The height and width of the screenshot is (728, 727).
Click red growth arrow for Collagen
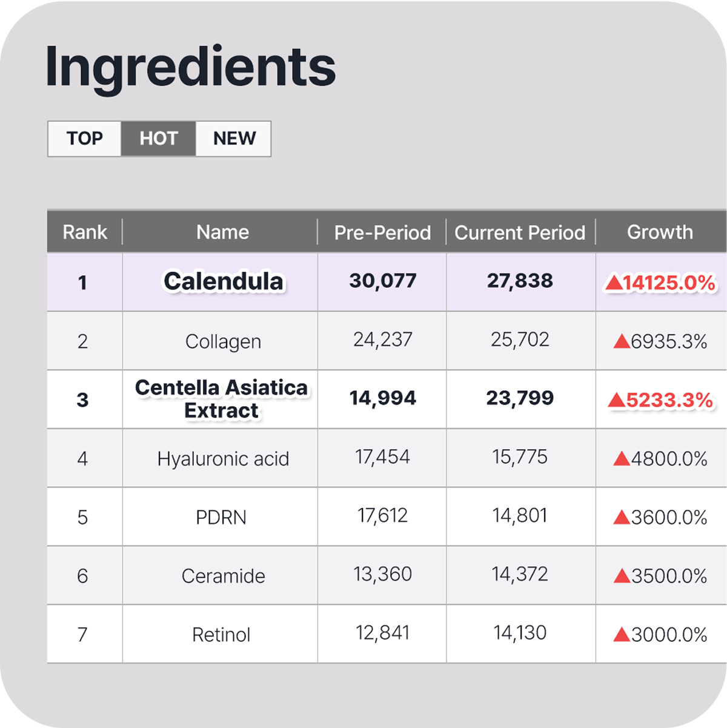point(622,341)
